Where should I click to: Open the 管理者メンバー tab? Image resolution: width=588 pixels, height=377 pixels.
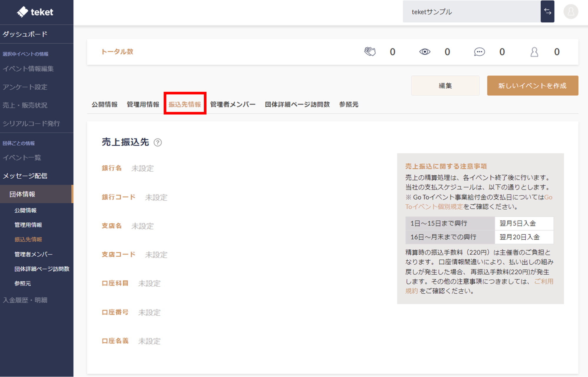(233, 104)
